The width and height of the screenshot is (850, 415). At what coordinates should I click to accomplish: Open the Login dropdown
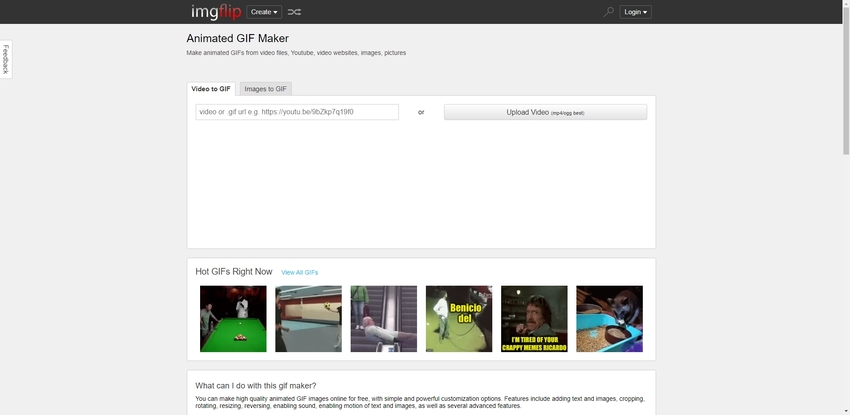tap(635, 12)
